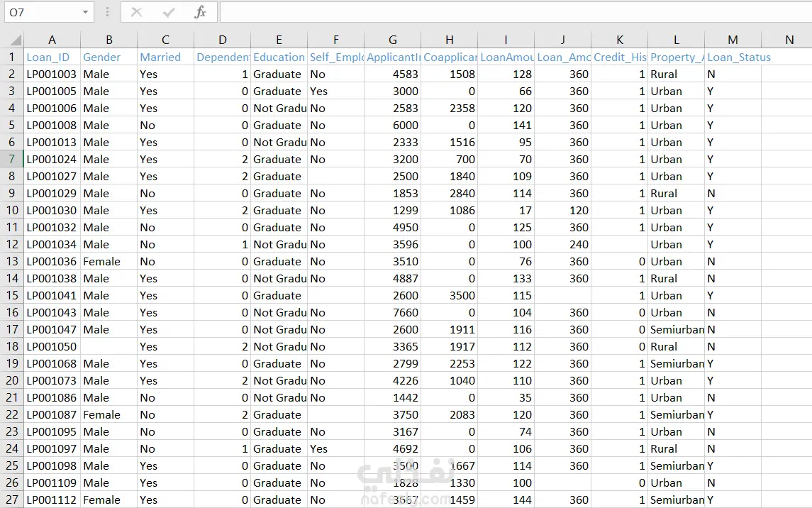The image size is (812, 508).
Task: Select column F header
Action: [x=335, y=40]
